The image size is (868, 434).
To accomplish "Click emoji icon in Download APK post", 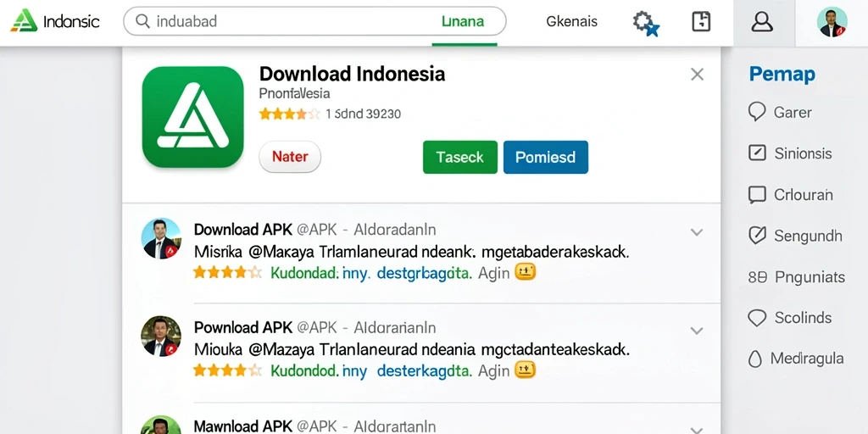I will click(526, 272).
